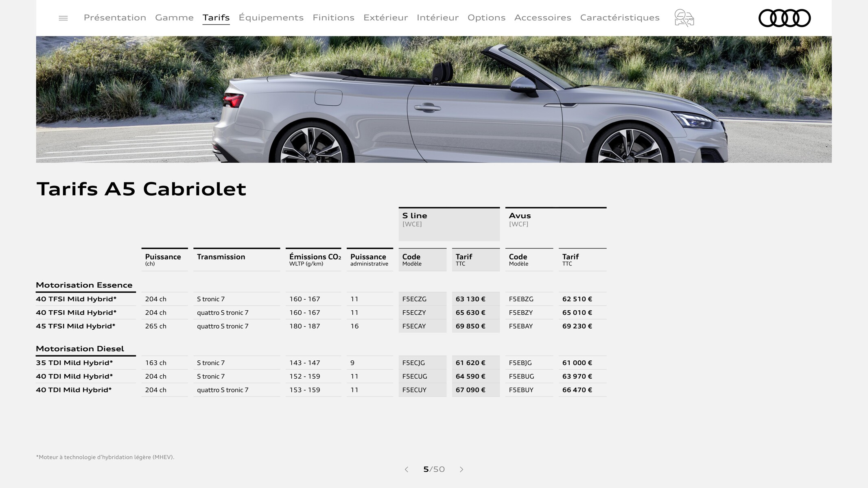This screenshot has width=868, height=488.
Task: Click the 163 ch power value
Action: [x=155, y=363]
